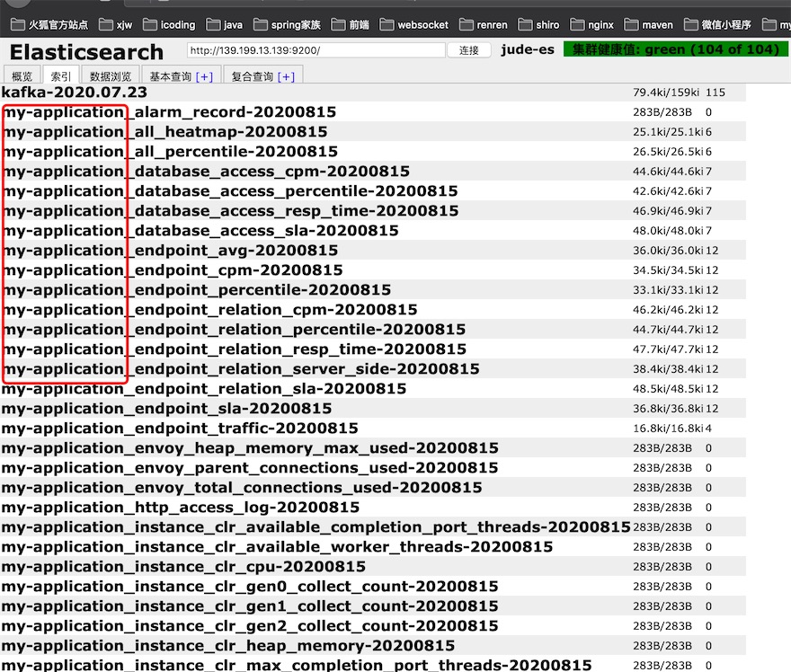Open the nginx bookmark folder
The width and height of the screenshot is (791, 672).
coord(591,24)
